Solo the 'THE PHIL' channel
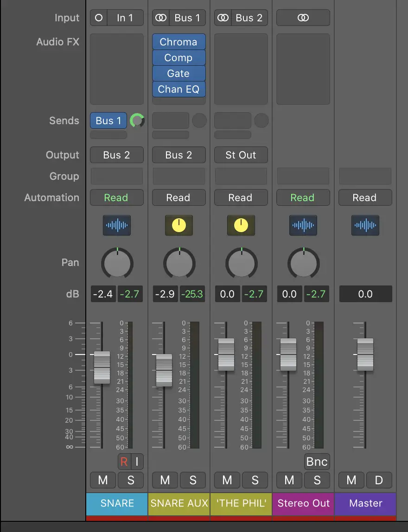Viewport: 408px width, 532px height. pos(255,481)
